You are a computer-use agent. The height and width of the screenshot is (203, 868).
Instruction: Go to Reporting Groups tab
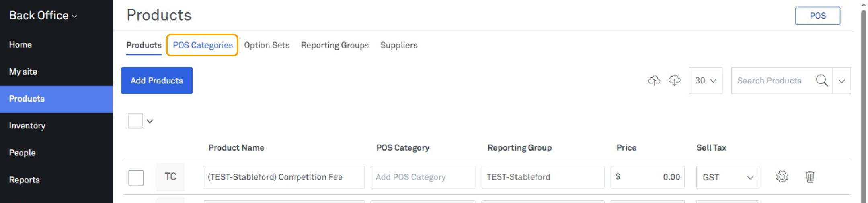pyautogui.click(x=334, y=45)
